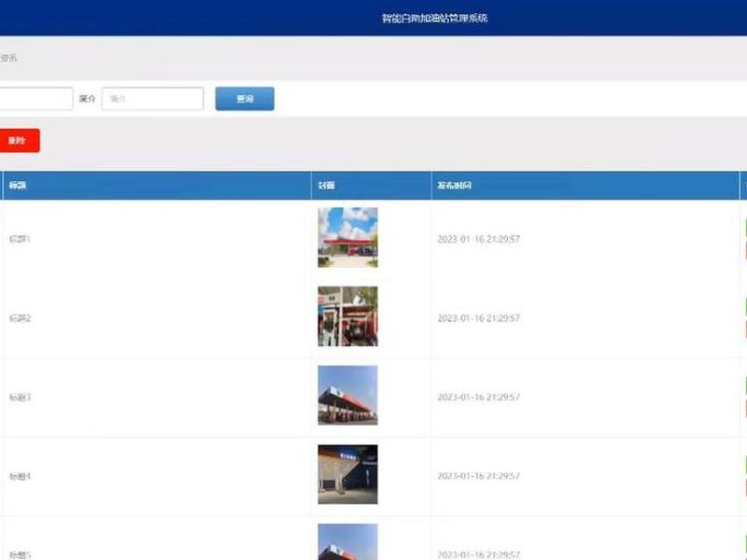Select the 标题4 row title
747x560 pixels.
[x=20, y=476]
